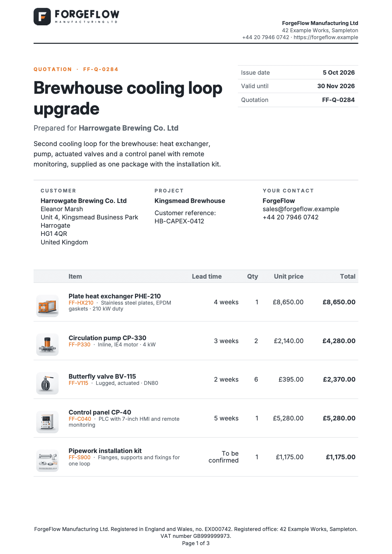This screenshot has height=554, width=392.
Task: Click the FF-HX210 product code
Action: click(x=81, y=303)
